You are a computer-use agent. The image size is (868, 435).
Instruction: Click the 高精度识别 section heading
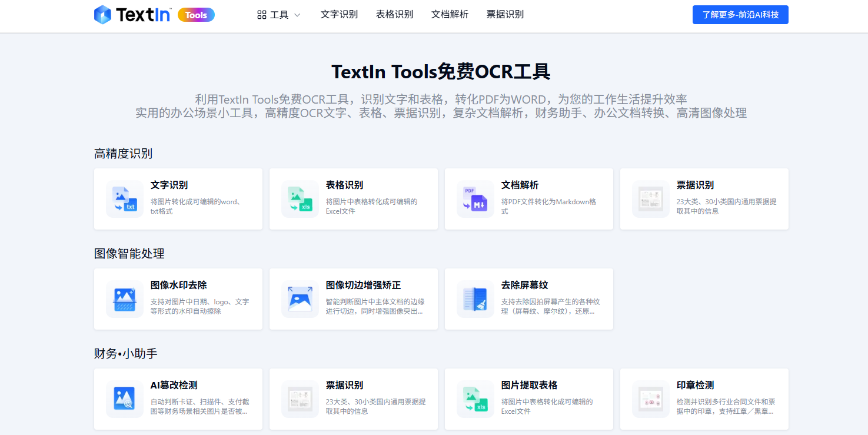pyautogui.click(x=124, y=154)
